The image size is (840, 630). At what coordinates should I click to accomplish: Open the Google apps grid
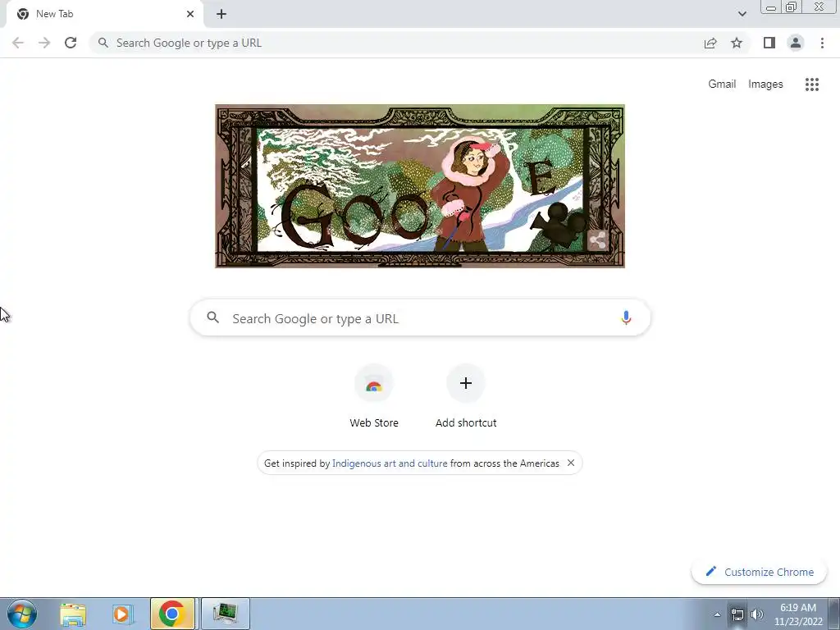pyautogui.click(x=811, y=84)
